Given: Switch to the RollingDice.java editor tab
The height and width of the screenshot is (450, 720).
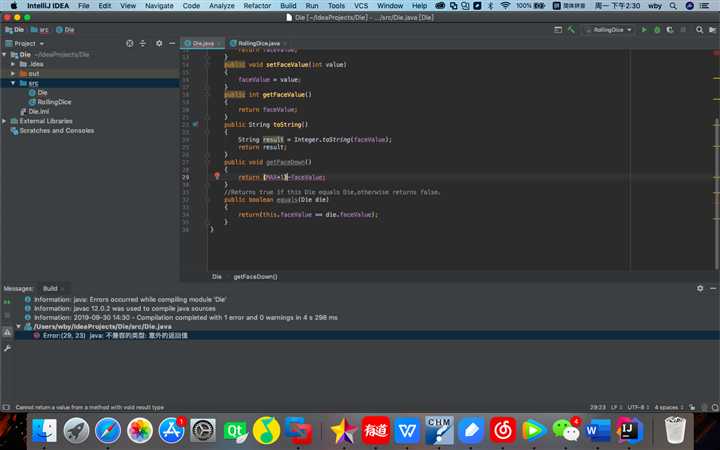Looking at the screenshot, I should point(258,44).
